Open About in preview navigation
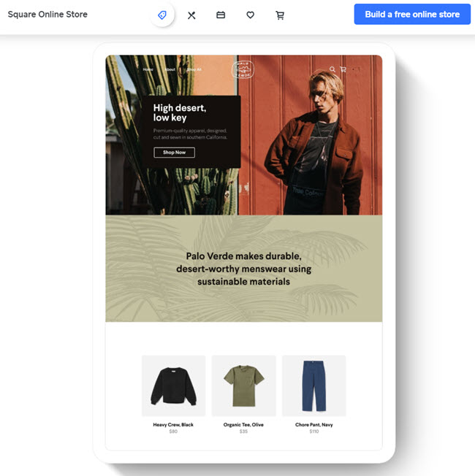Image resolution: width=475 pixels, height=476 pixels. [x=170, y=69]
